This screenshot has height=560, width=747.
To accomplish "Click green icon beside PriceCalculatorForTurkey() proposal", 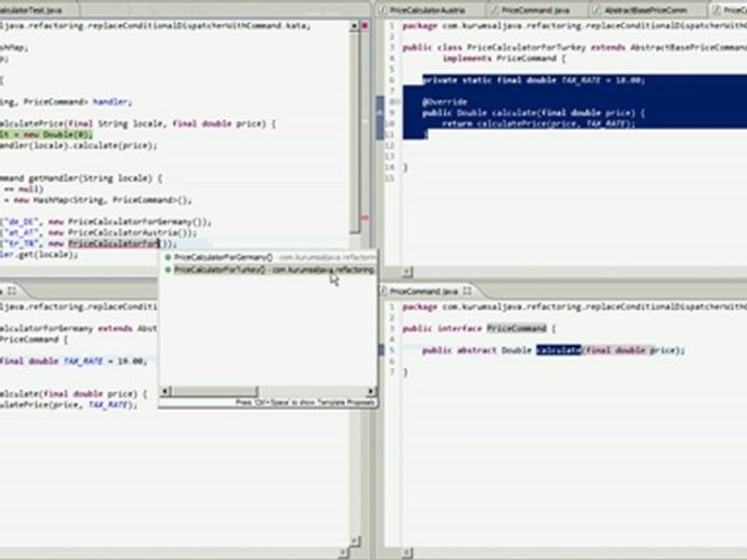I will click(167, 270).
